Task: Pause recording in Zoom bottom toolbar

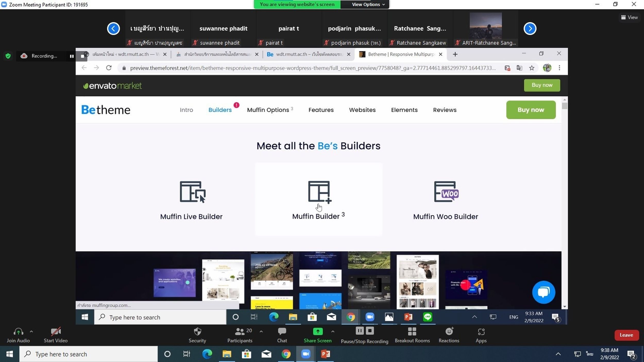Action: tap(360, 331)
